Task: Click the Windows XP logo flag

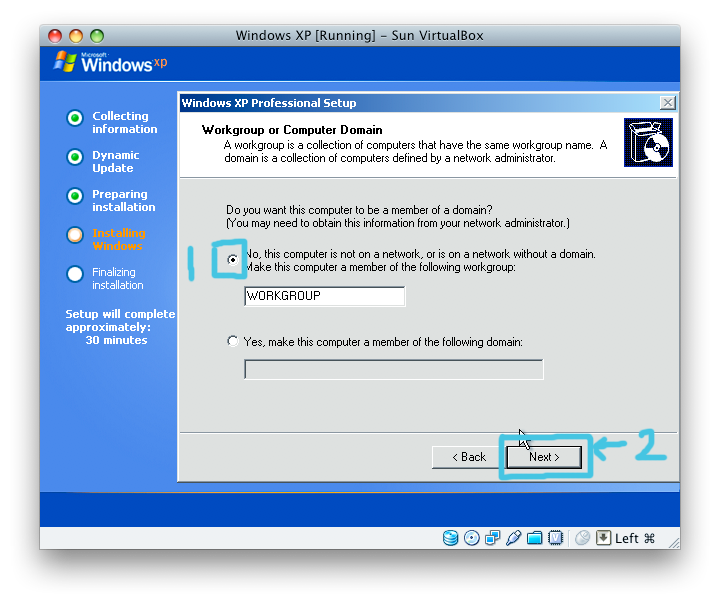Action: pyautogui.click(x=65, y=62)
